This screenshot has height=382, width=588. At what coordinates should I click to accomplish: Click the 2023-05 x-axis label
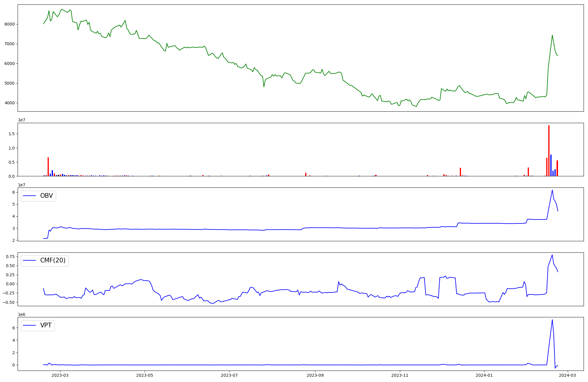click(x=145, y=375)
